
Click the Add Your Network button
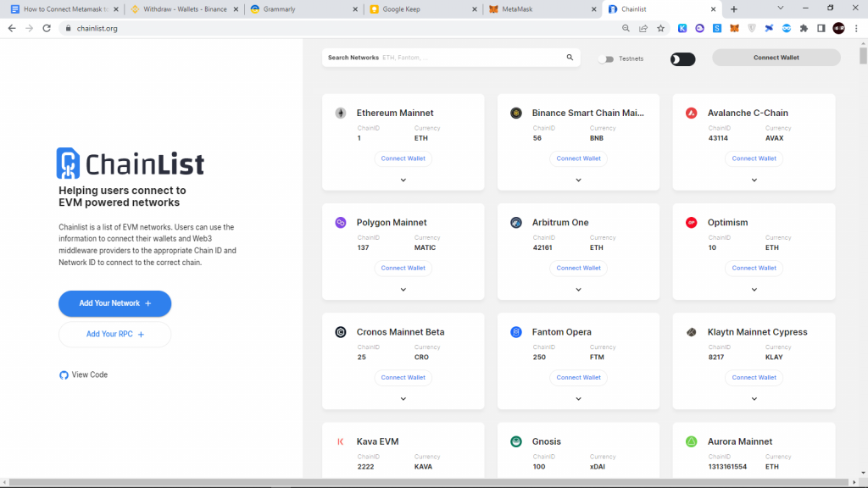coord(114,303)
